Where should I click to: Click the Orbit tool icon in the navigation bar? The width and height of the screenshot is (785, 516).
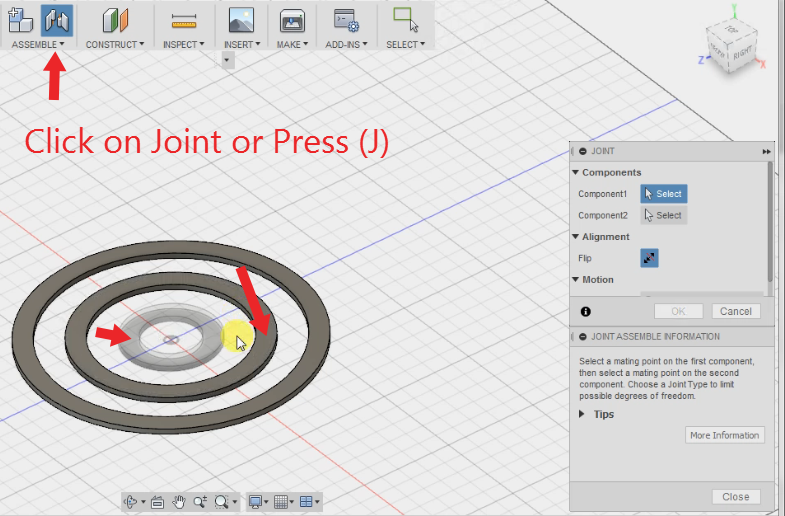(x=131, y=501)
